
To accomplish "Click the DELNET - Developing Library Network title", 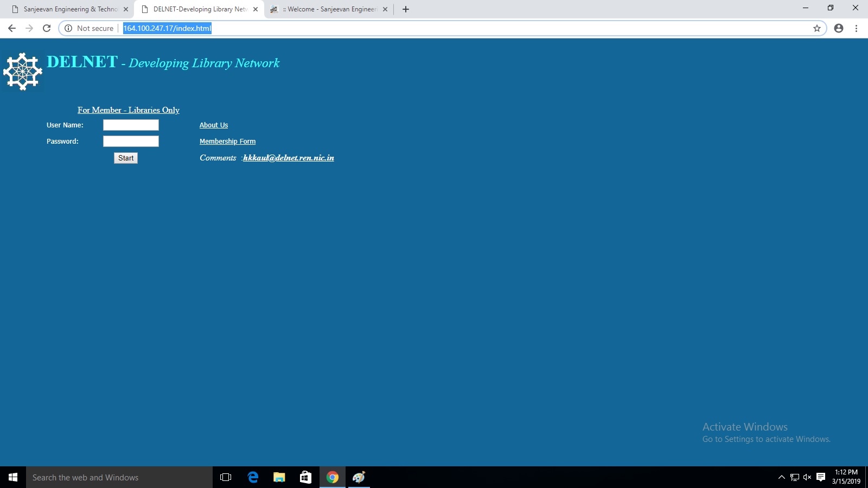I will coord(163,62).
